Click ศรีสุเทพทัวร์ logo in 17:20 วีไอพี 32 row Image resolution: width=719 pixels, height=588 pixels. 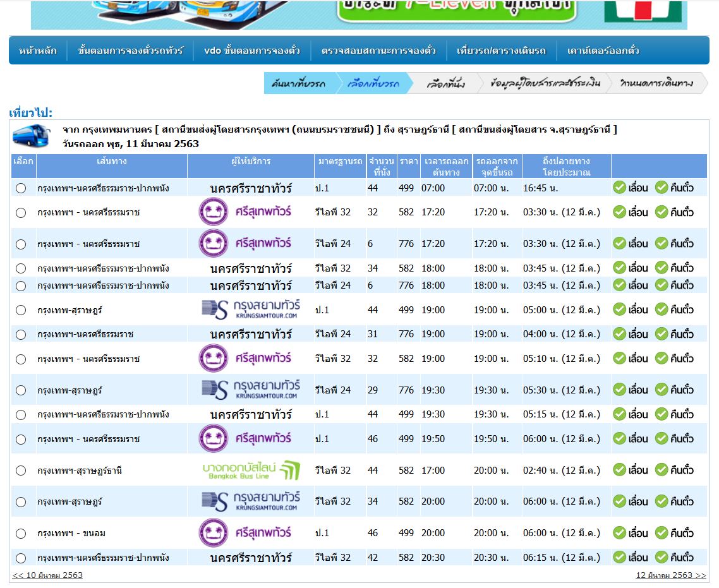pyautogui.click(x=245, y=212)
